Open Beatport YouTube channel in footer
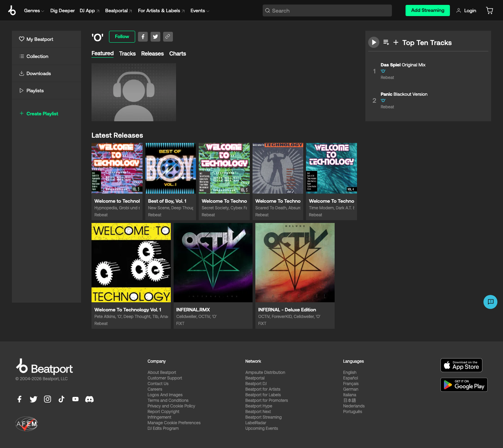This screenshot has width=503, height=448. point(75,399)
